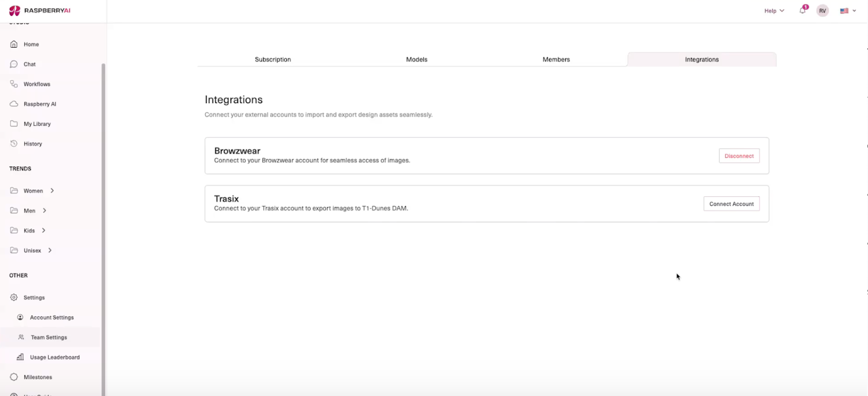The width and height of the screenshot is (868, 396).
Task: Expand the Kids trends chevron
Action: [44, 231]
